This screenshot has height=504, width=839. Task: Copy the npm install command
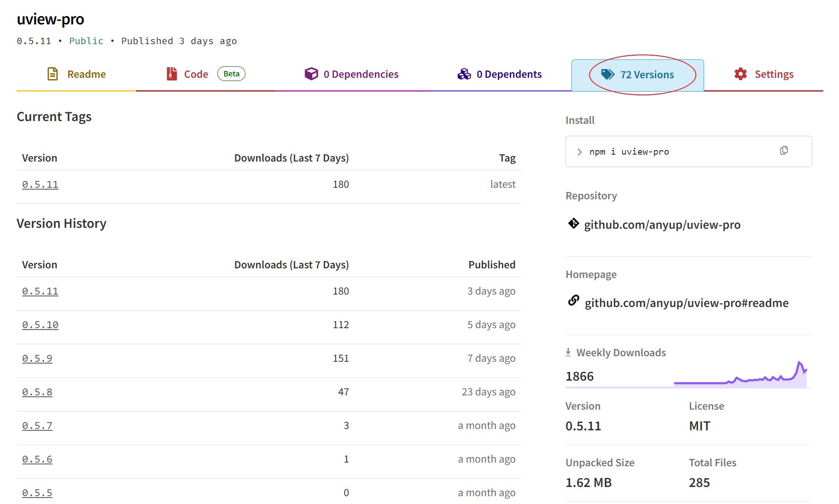tap(784, 151)
